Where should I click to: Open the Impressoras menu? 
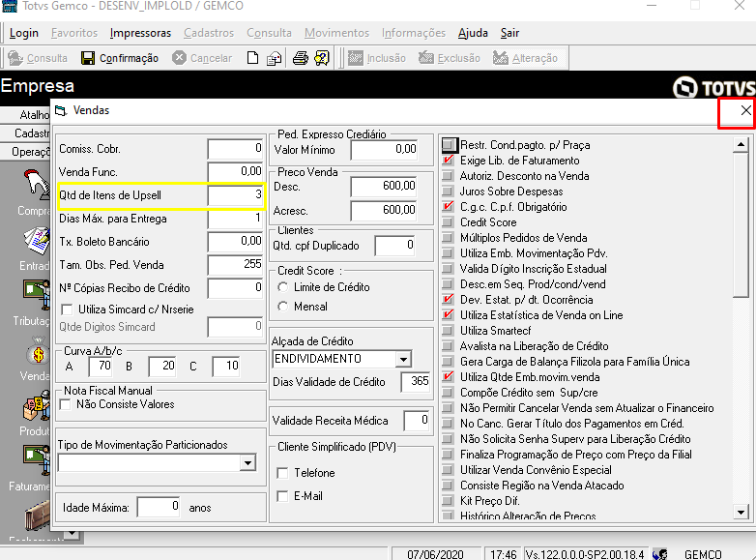tap(140, 33)
